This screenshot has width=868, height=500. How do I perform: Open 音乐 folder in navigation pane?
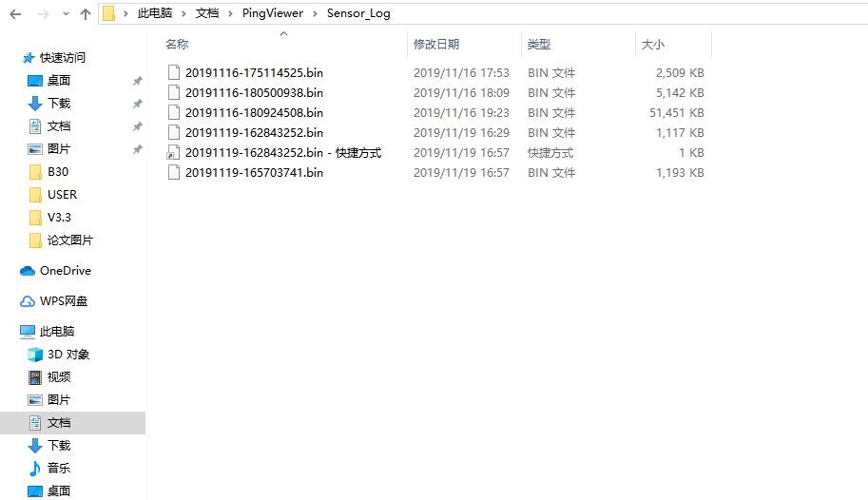pyautogui.click(x=58, y=469)
